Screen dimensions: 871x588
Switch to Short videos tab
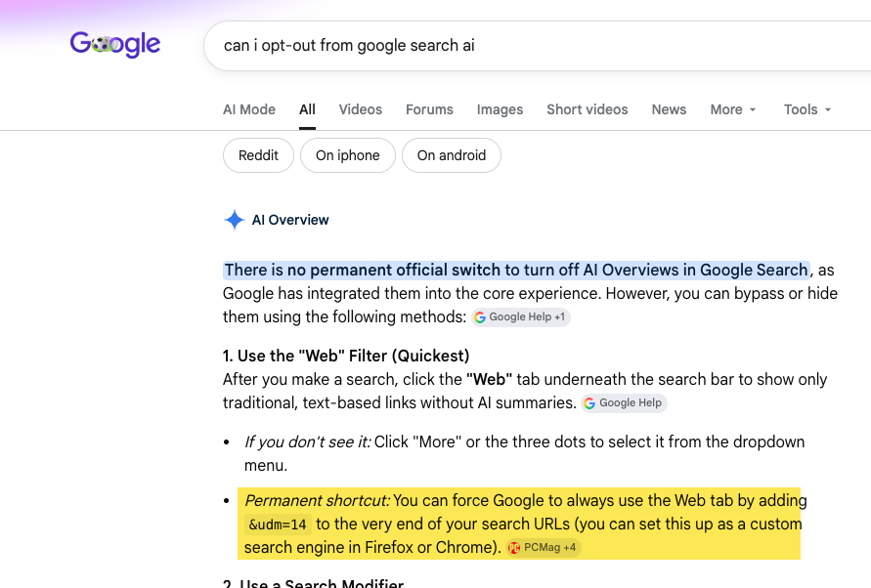tap(588, 109)
